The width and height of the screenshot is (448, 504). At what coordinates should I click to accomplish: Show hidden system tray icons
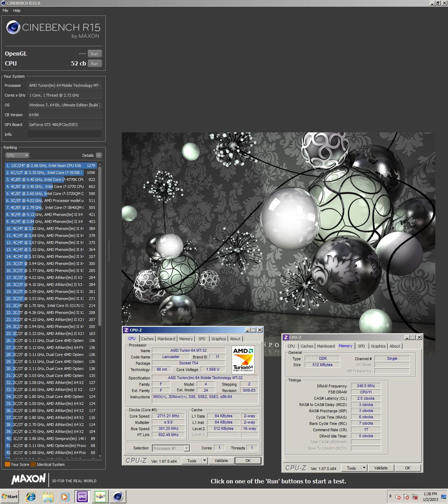[390, 496]
